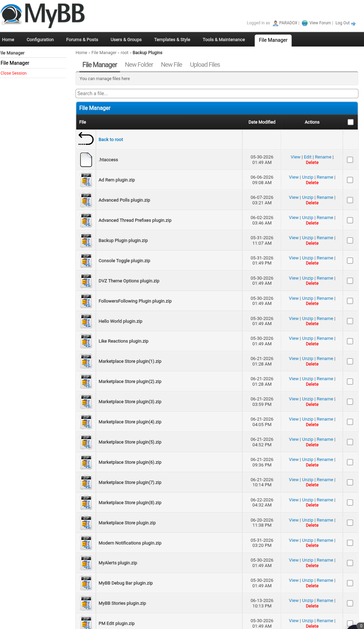Screen dimensions: 364x629
Task: Delete the DVZ Theme Options plugin.zip
Action: pos(312,283)
